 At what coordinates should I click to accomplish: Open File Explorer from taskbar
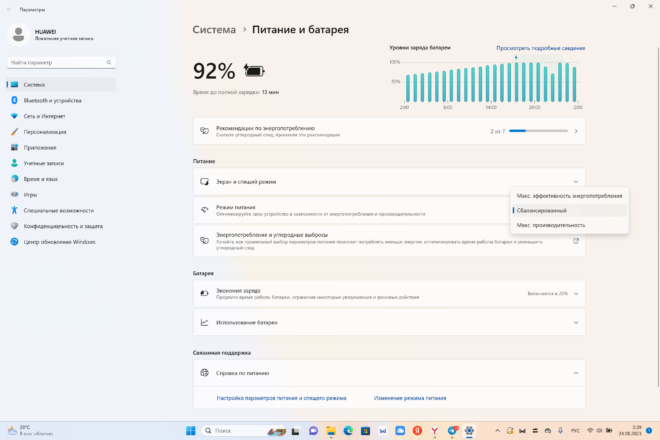pos(331,431)
